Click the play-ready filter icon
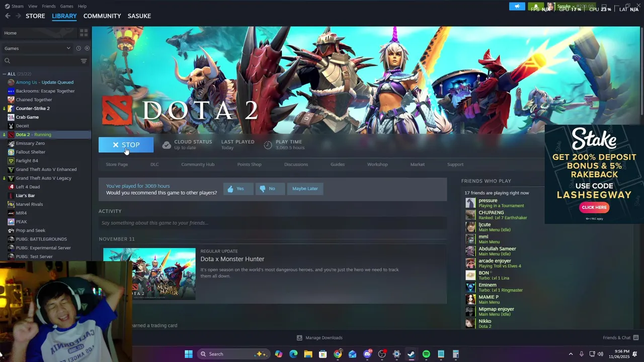 point(87,48)
